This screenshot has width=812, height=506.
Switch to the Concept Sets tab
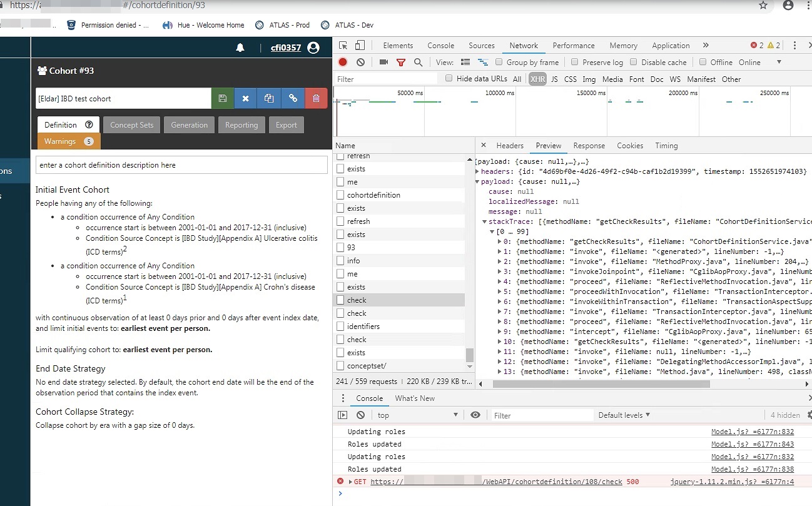(x=131, y=124)
